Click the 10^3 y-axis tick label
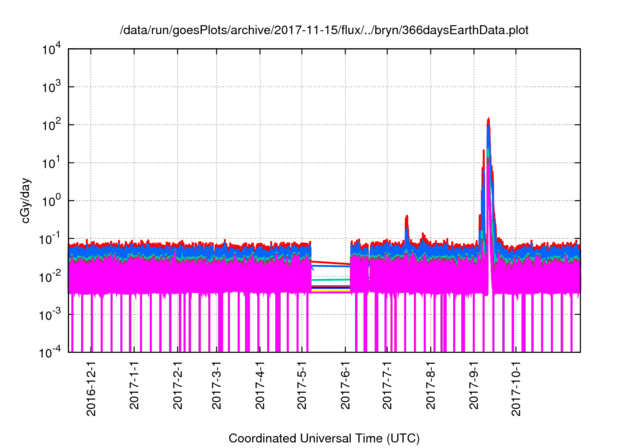The width and height of the screenshot is (640, 448). pos(51,86)
